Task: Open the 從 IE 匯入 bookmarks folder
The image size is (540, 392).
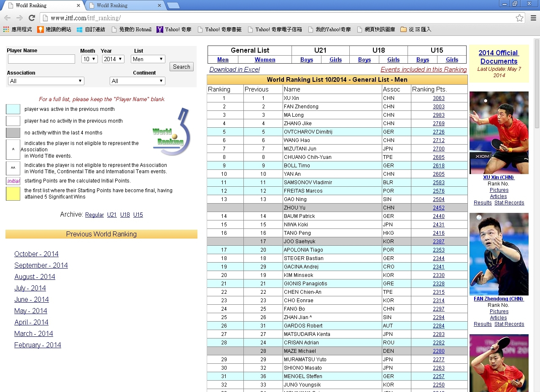Action: tap(416, 30)
